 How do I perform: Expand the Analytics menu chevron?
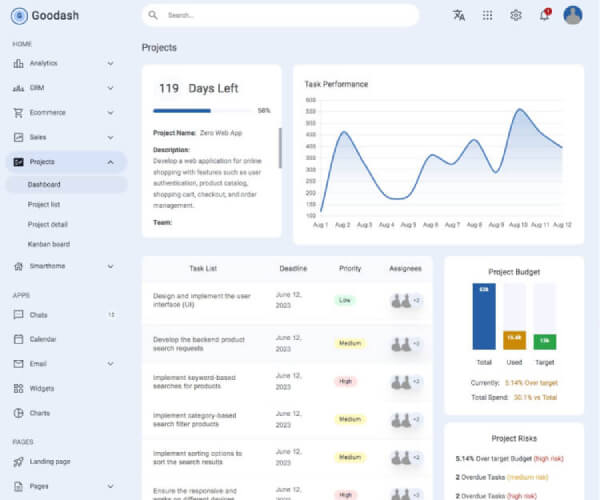click(110, 63)
